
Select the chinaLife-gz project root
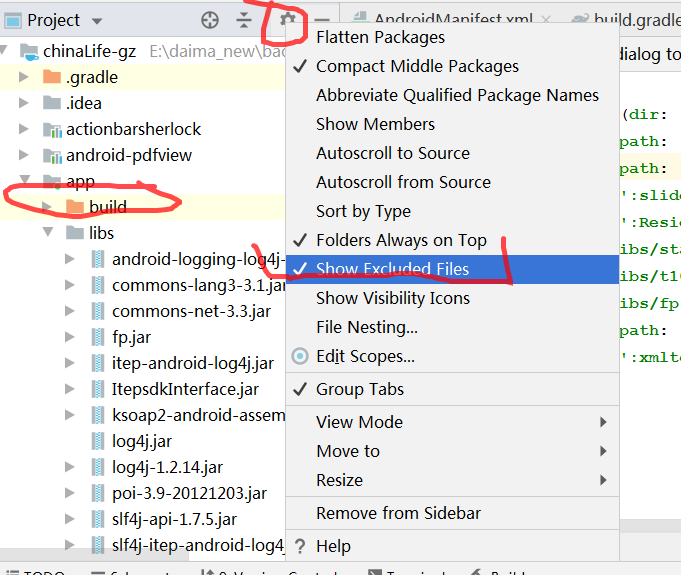point(89,52)
